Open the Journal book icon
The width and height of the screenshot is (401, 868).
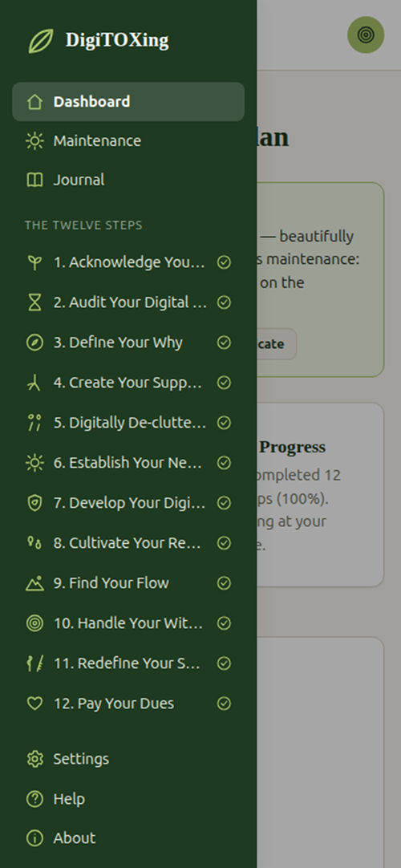(34, 180)
